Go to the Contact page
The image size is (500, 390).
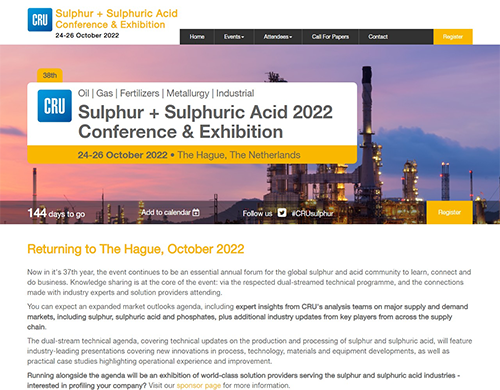[378, 37]
